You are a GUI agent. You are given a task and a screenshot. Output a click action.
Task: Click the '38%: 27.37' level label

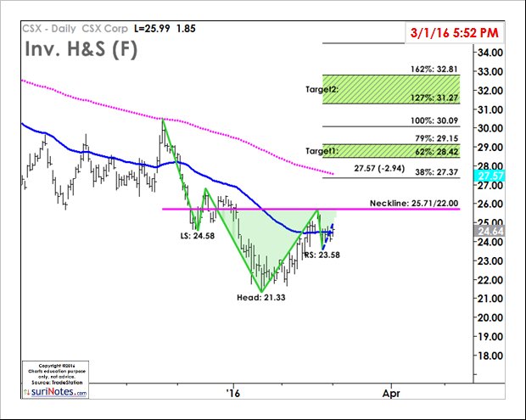coord(436,172)
